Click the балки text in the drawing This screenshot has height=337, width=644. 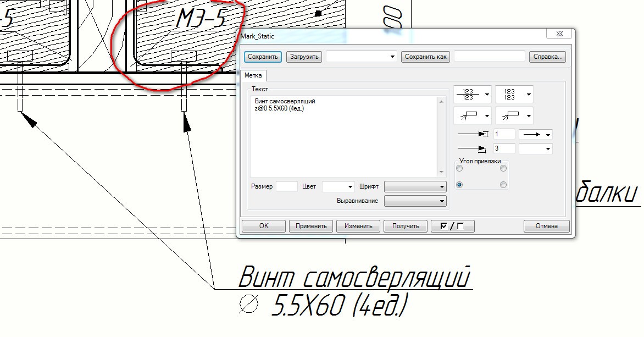pyautogui.click(x=606, y=192)
